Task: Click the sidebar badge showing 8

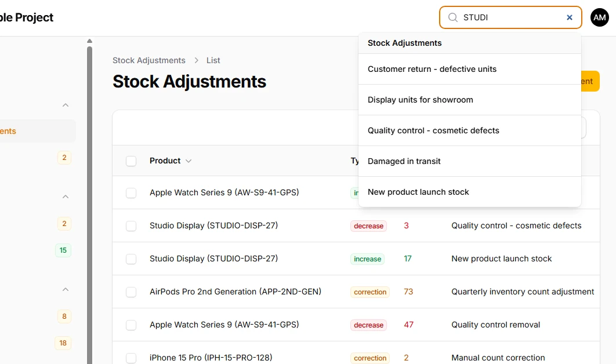Action: pyautogui.click(x=64, y=316)
